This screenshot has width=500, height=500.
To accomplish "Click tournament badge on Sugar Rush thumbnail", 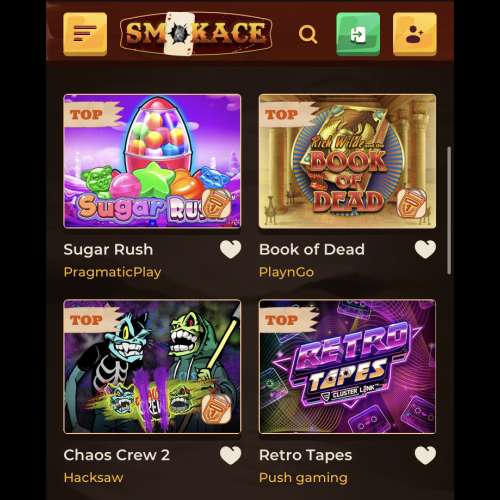I will pyautogui.click(x=217, y=204).
